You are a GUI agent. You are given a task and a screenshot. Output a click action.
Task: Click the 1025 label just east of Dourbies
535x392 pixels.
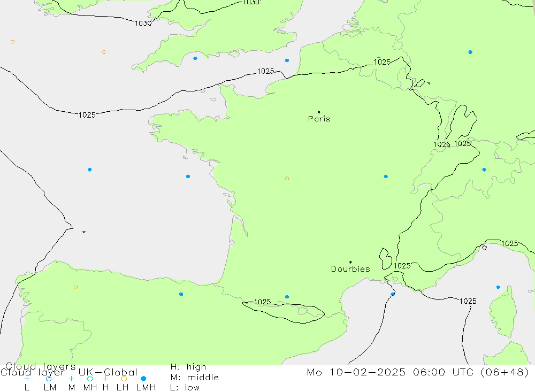click(402, 266)
